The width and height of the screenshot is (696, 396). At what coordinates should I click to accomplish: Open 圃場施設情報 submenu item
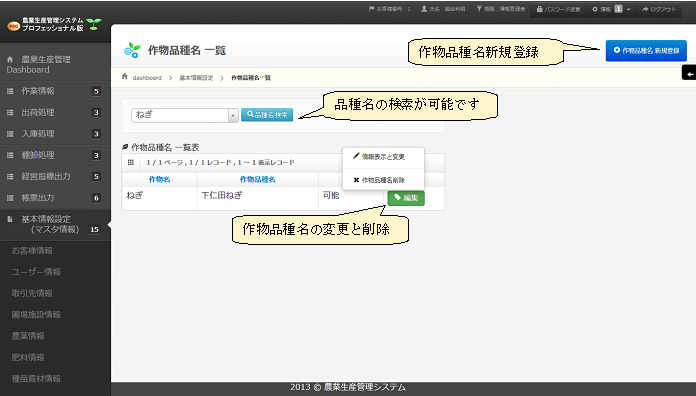(x=55, y=315)
